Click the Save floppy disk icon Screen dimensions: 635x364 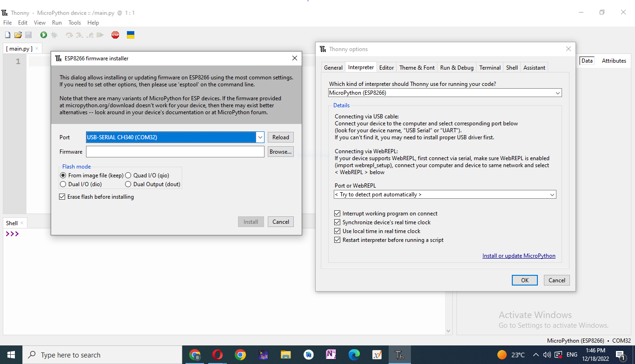(x=28, y=35)
